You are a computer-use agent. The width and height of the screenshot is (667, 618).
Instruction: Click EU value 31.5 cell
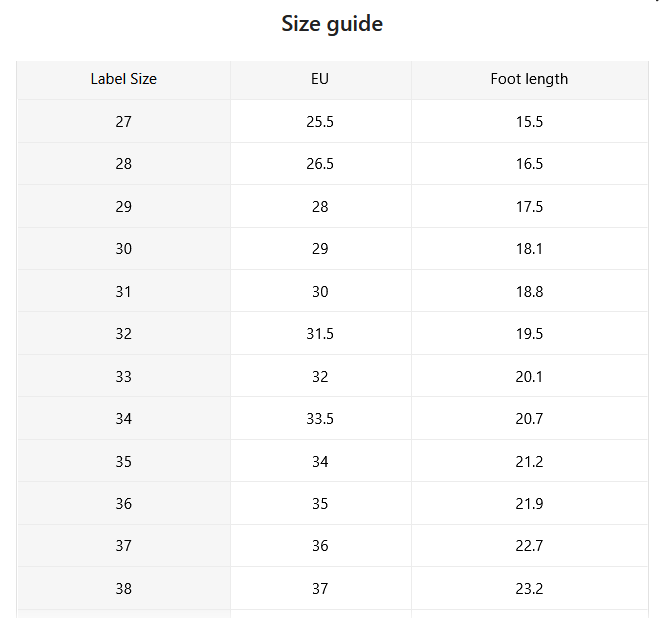pyautogui.click(x=320, y=333)
